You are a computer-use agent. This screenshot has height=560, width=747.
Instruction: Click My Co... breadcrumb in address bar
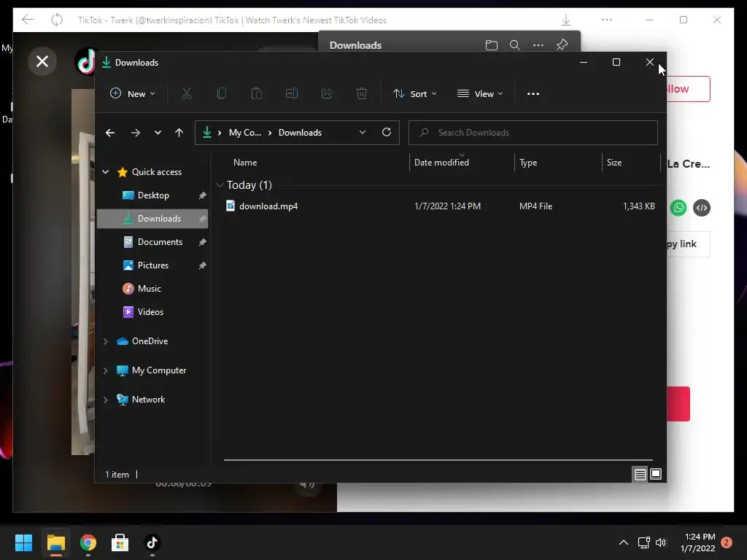tap(245, 133)
